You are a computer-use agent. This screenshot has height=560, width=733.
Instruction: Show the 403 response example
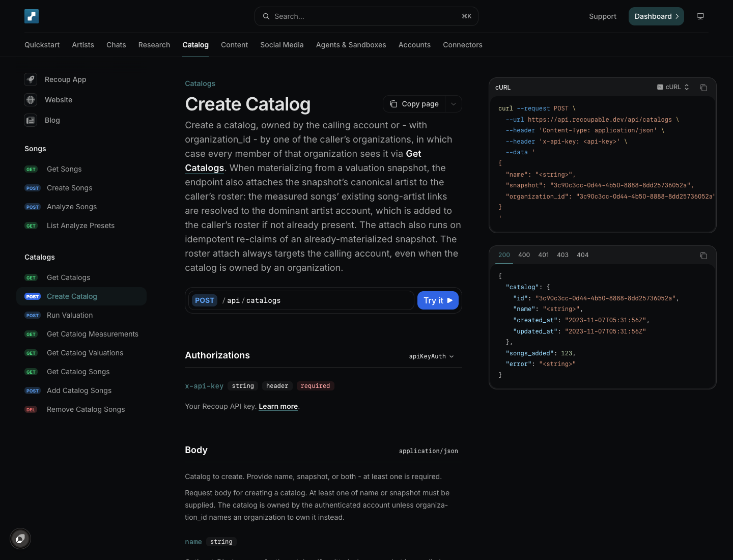[563, 255]
